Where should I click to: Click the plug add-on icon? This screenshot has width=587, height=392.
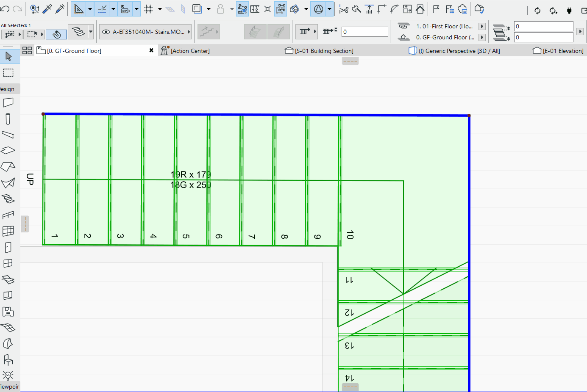pyautogui.click(x=569, y=11)
